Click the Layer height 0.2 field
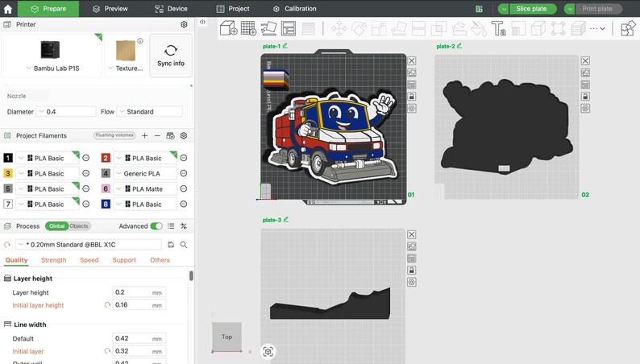This screenshot has height=364, width=640. pos(139,292)
